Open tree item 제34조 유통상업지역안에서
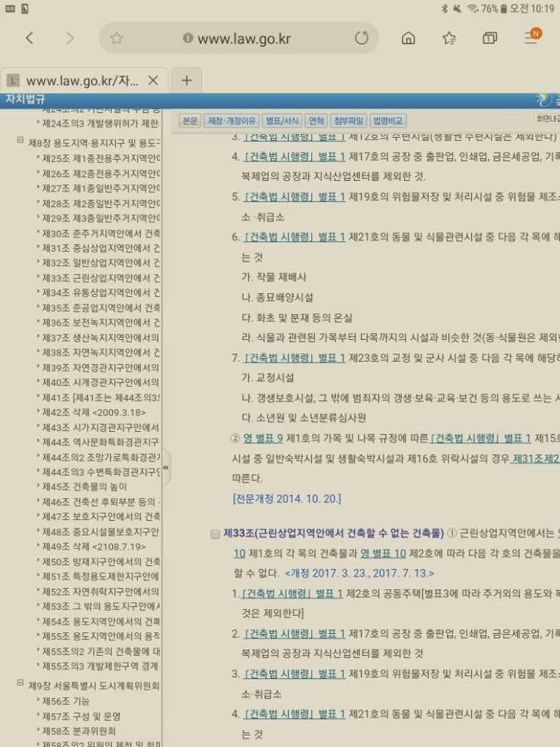 [101, 292]
